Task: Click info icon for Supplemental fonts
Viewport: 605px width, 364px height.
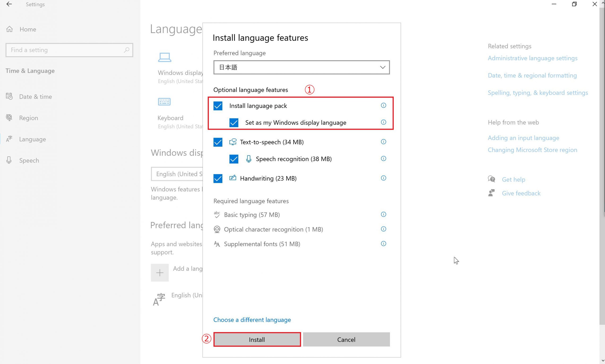Action: (x=383, y=244)
